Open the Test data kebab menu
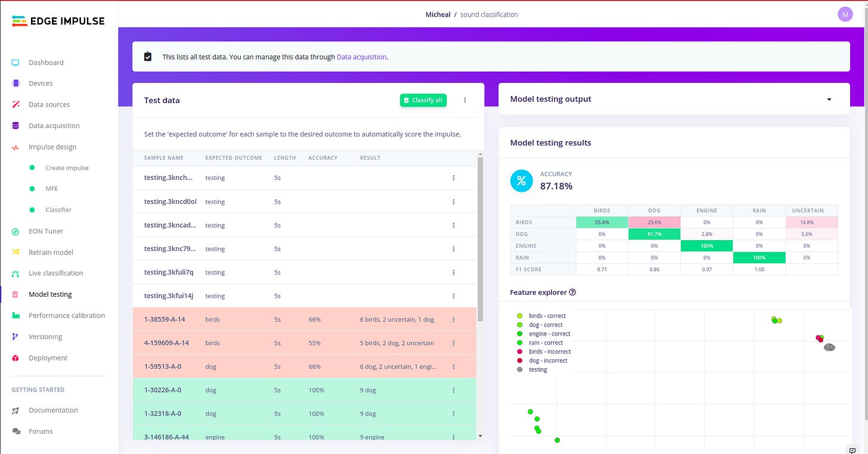Screen dimensions: 868x454 click(x=465, y=100)
